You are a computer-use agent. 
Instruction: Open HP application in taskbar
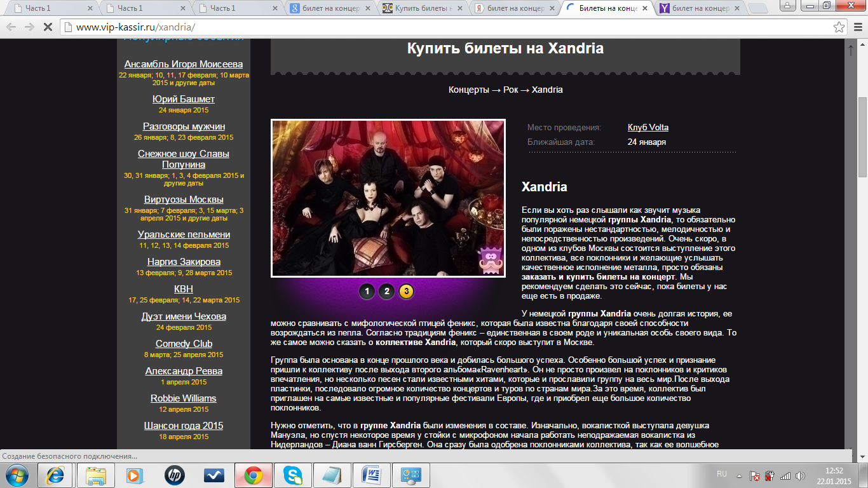pos(174,475)
